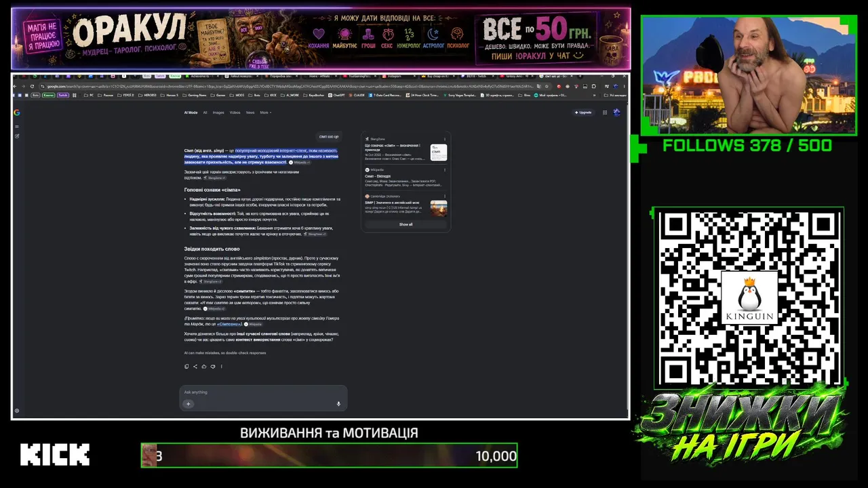Switch to the All results tab

click(205, 113)
